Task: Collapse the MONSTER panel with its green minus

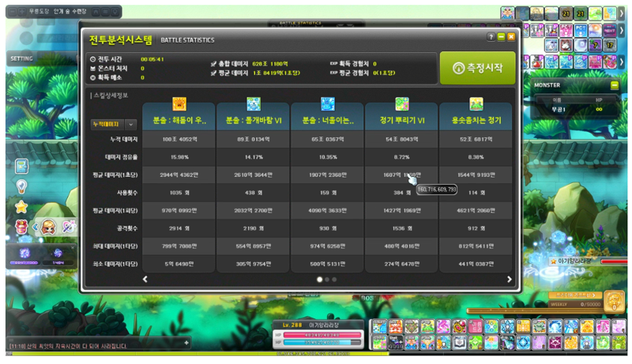Action: coord(615,85)
